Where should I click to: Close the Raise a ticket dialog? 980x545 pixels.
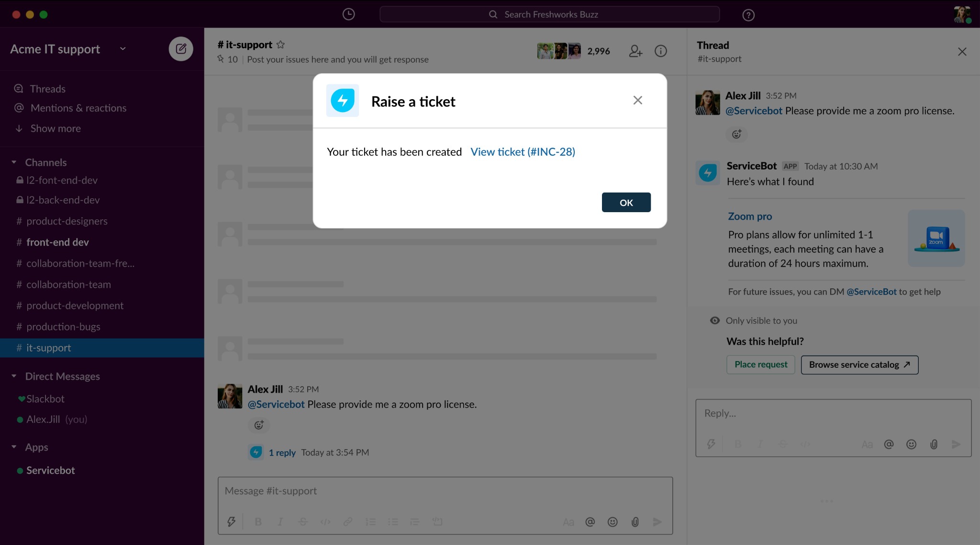tap(637, 100)
